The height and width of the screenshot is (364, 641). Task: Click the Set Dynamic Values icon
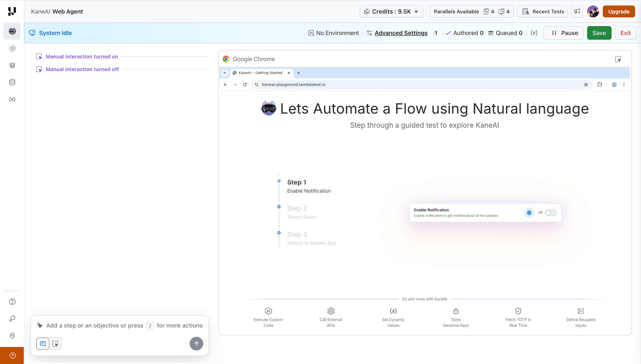pyautogui.click(x=393, y=311)
